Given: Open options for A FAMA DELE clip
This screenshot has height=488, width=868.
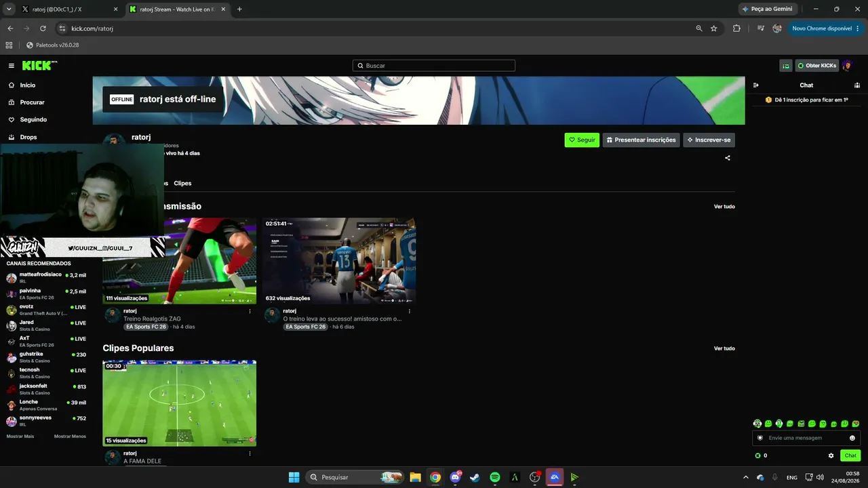Looking at the screenshot, I should tap(250, 453).
